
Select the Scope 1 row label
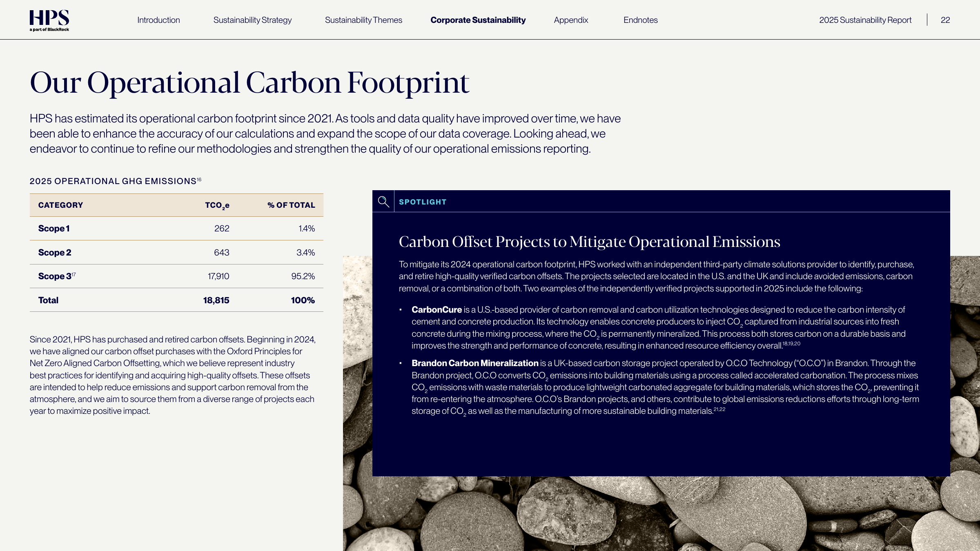coord(54,229)
